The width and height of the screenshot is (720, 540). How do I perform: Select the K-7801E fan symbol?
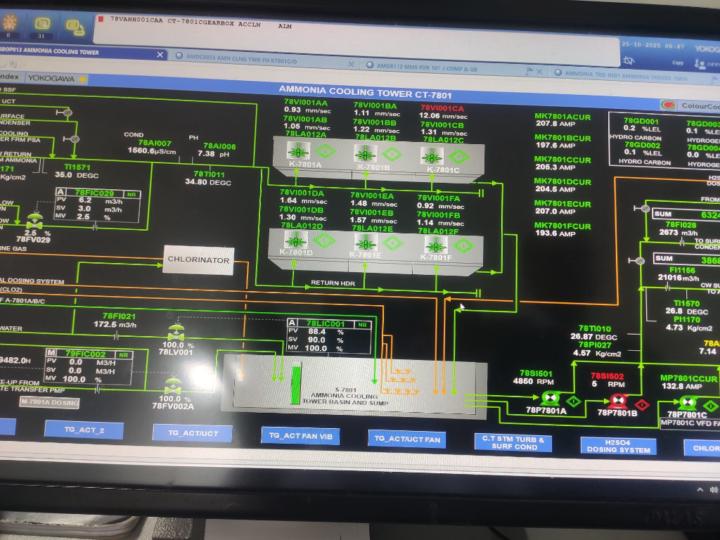click(366, 242)
